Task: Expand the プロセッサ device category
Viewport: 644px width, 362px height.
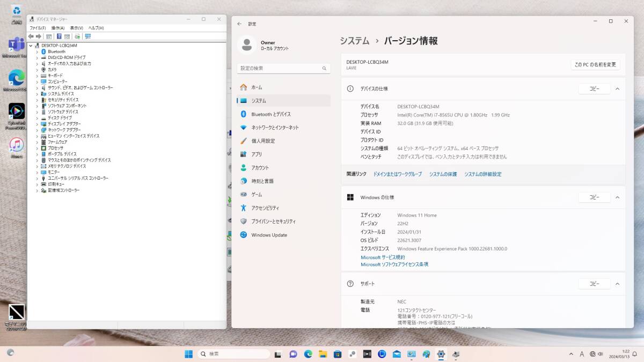Action: pos(37,148)
